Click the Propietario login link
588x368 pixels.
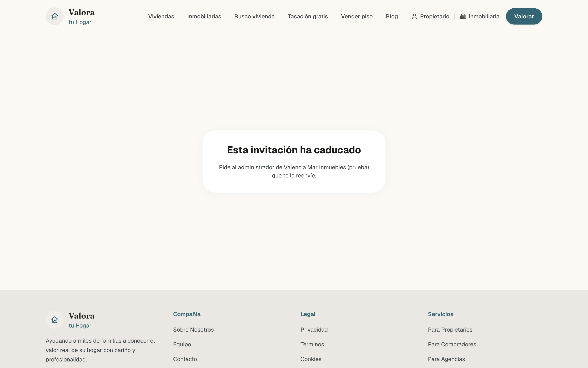pos(431,16)
